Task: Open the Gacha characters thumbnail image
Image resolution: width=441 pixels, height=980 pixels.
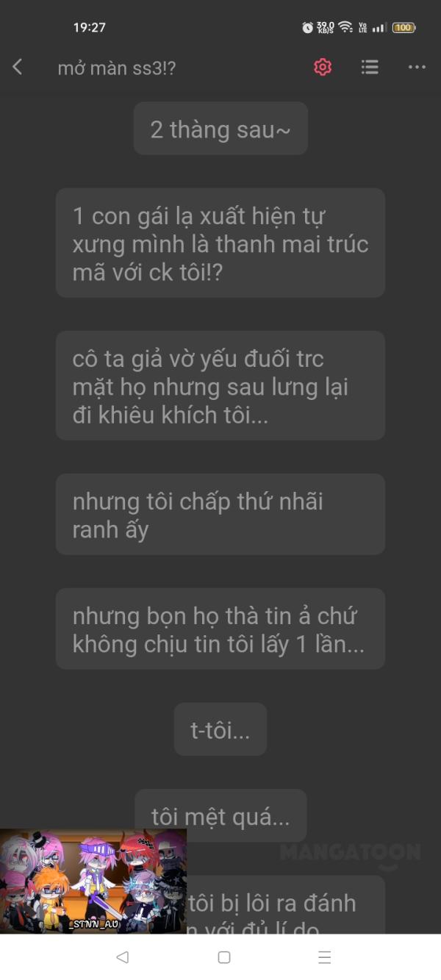Action: pos(93,881)
